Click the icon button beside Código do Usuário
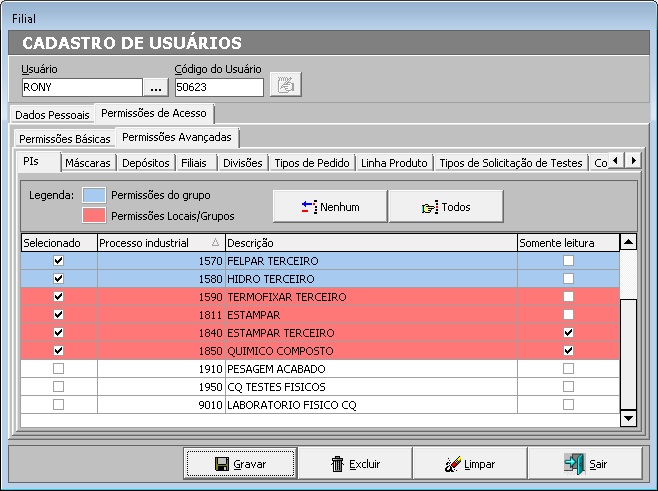The height and width of the screenshot is (491, 658). pos(285,86)
